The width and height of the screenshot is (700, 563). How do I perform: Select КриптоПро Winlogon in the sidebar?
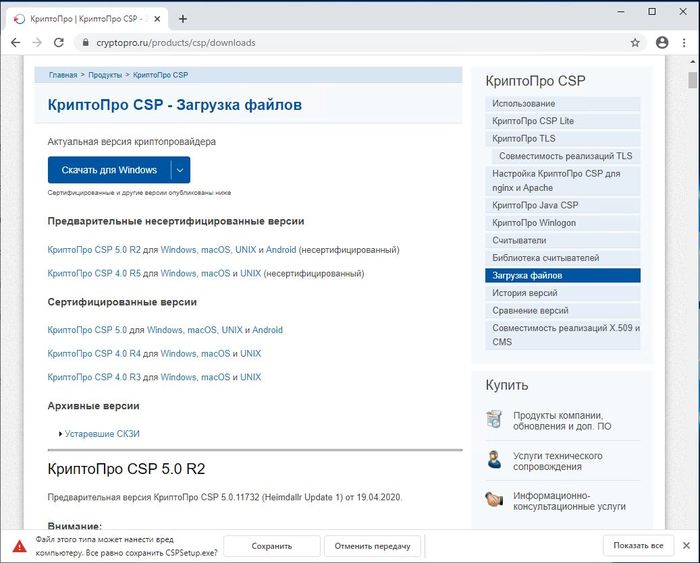pos(562,223)
